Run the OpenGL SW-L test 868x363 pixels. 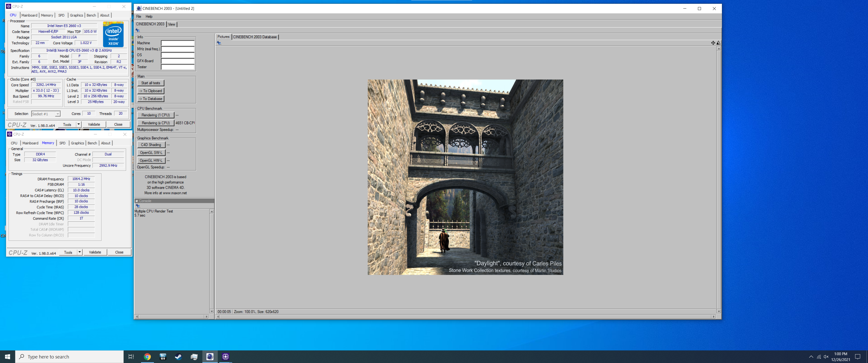(x=151, y=153)
